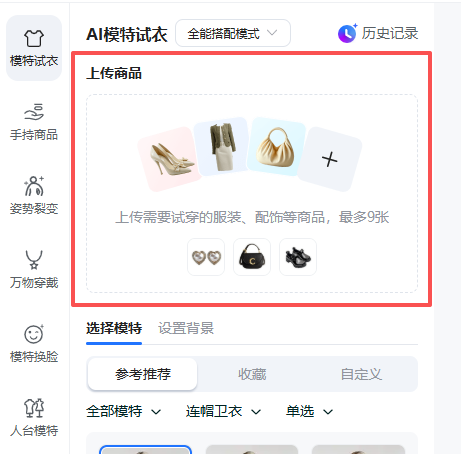Open the 模特换脸 feature
This screenshot has width=461, height=454.
tap(34, 344)
